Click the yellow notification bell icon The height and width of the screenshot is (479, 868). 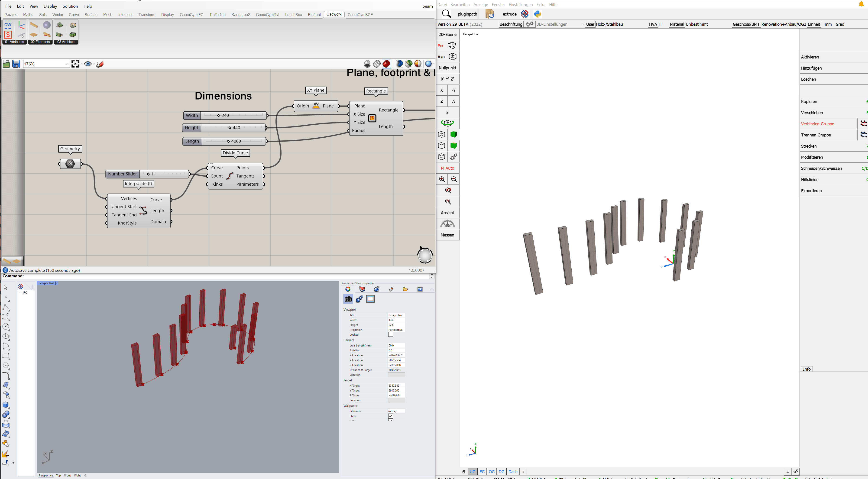(x=861, y=4)
